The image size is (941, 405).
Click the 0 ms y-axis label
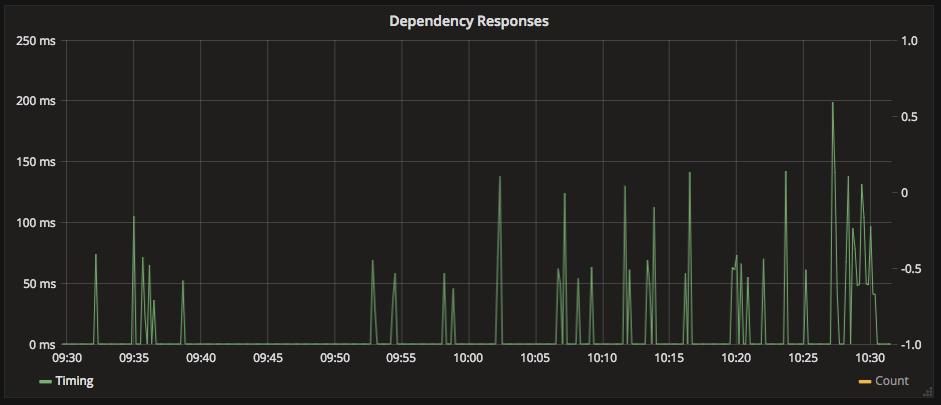(x=43, y=344)
